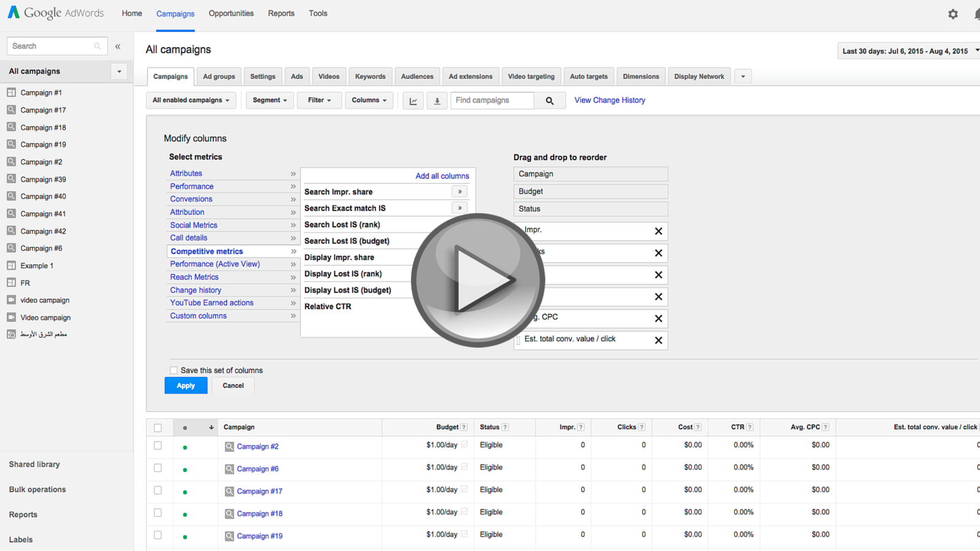Select the Campaign #19 row checkbox
The width and height of the screenshot is (980, 551).
(x=158, y=535)
